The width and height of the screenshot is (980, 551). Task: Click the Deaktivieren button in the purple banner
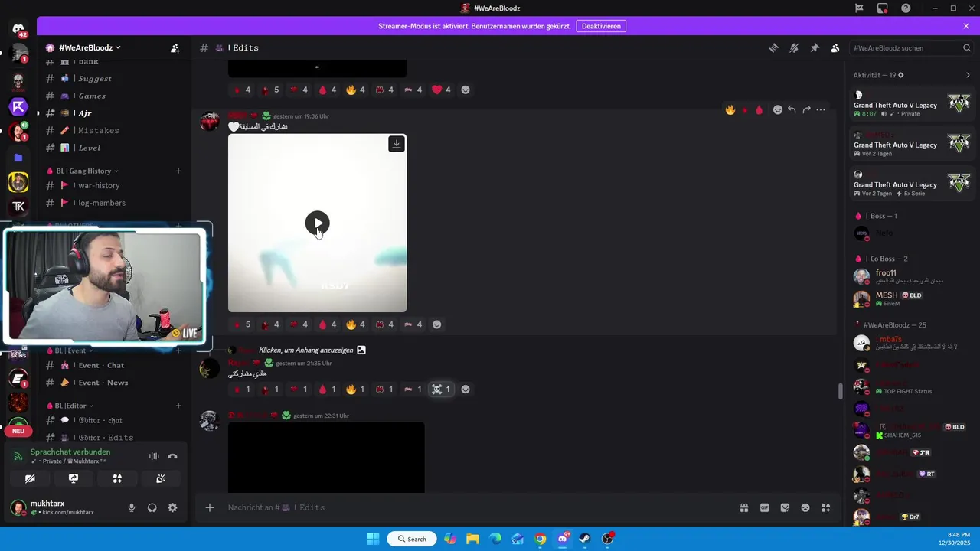[x=601, y=26]
